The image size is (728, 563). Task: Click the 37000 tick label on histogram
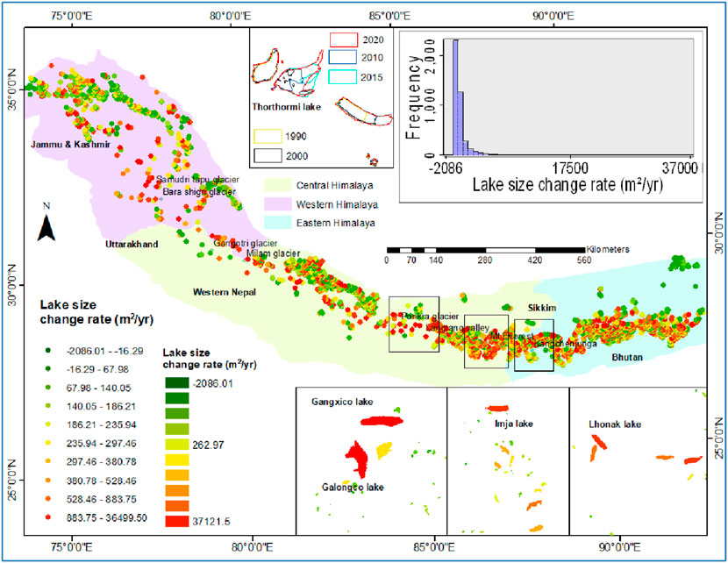[681, 168]
